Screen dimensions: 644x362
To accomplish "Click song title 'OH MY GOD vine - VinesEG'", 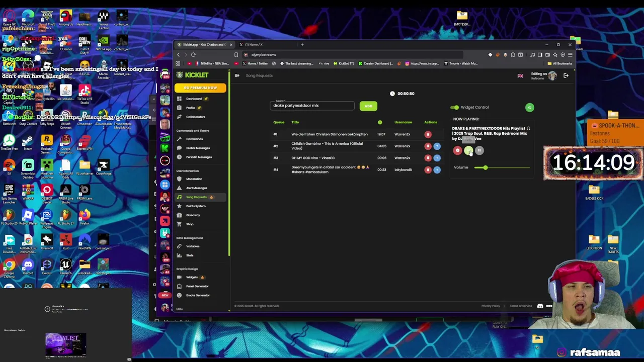I will click(x=313, y=158).
